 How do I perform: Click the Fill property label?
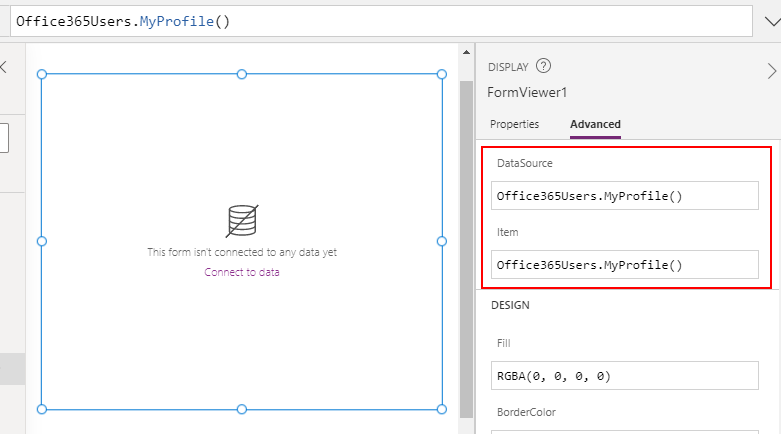(504, 343)
